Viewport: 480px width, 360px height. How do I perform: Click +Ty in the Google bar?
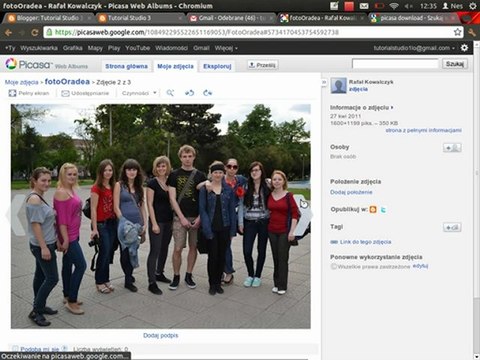click(10, 48)
